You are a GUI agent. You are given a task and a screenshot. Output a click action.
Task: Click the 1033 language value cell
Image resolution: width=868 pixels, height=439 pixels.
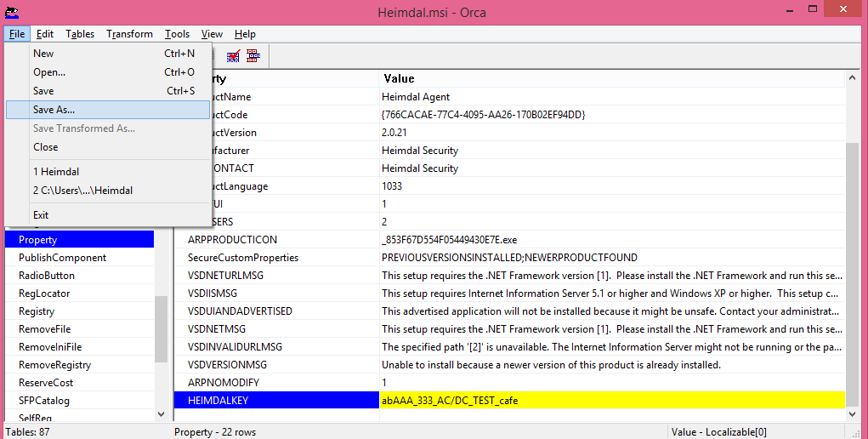coord(612,185)
